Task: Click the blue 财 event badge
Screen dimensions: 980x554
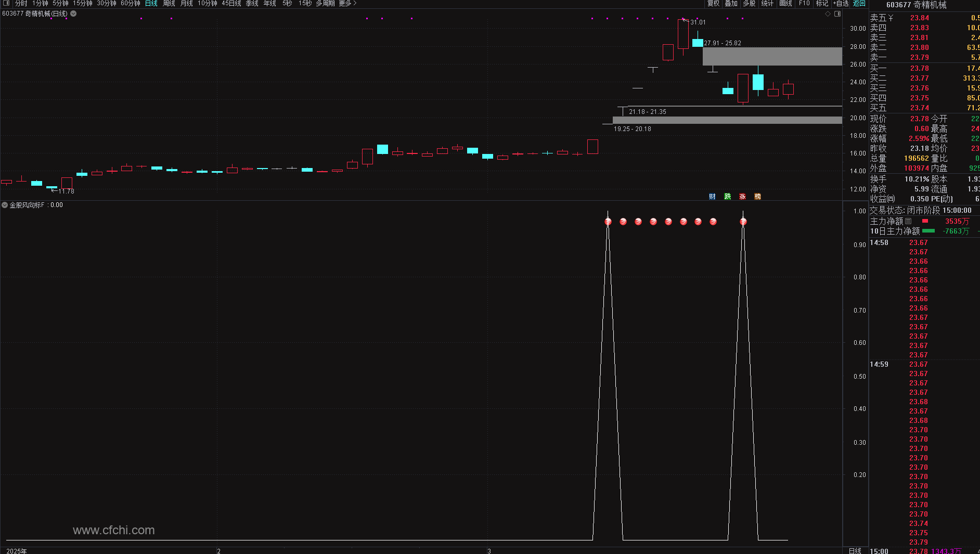Action: pos(712,196)
